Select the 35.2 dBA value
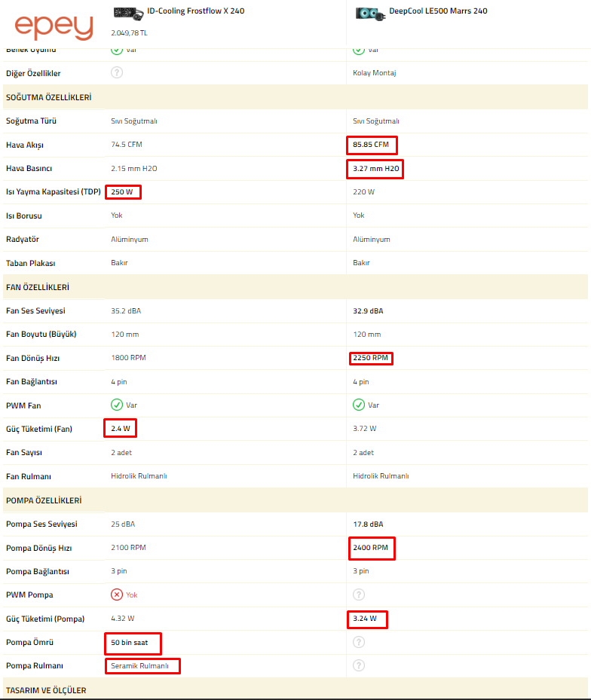 (x=126, y=311)
